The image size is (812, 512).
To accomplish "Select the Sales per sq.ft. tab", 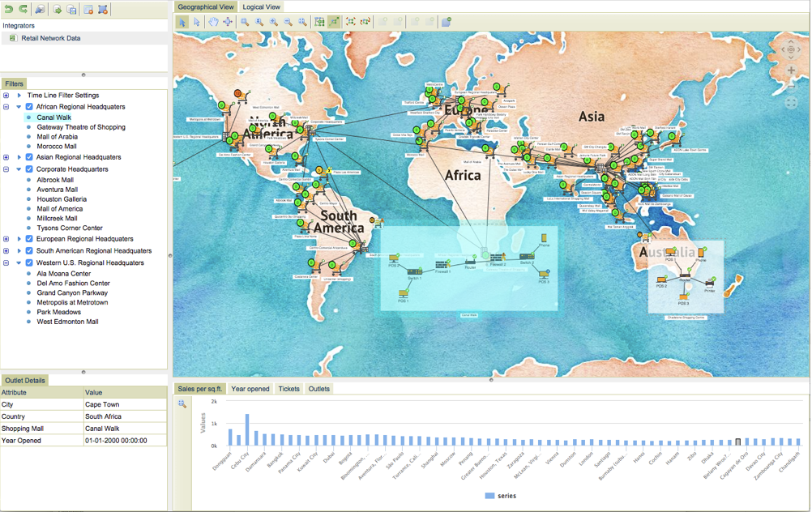I will (200, 389).
